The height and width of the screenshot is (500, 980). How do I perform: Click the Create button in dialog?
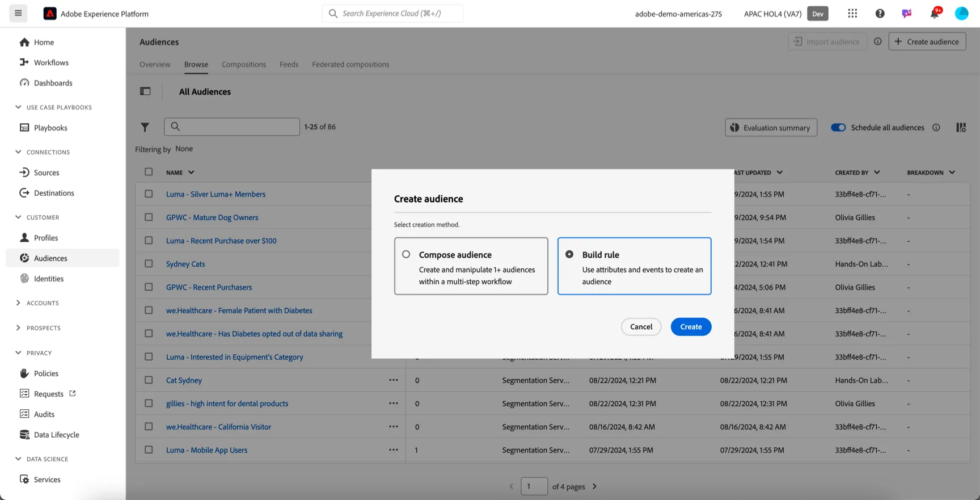(x=691, y=327)
